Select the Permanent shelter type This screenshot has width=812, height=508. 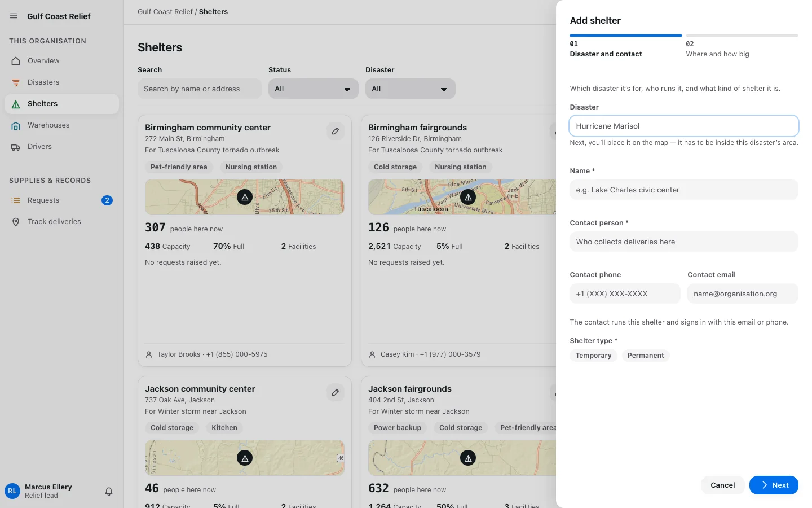[646, 356]
